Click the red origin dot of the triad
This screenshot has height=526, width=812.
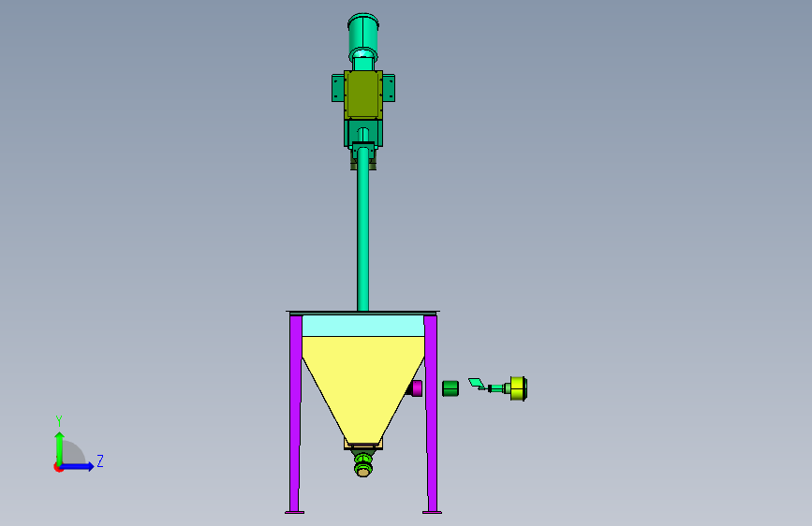[x=58, y=467]
